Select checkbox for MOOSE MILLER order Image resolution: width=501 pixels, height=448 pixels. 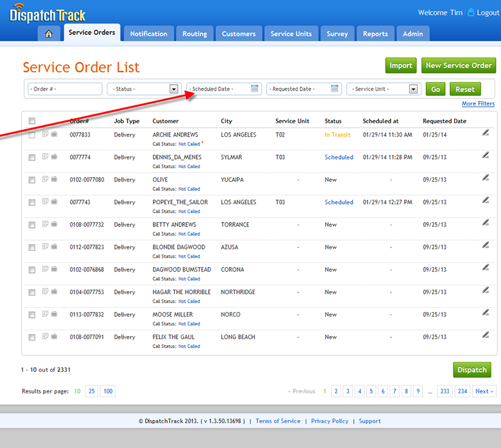[32, 315]
